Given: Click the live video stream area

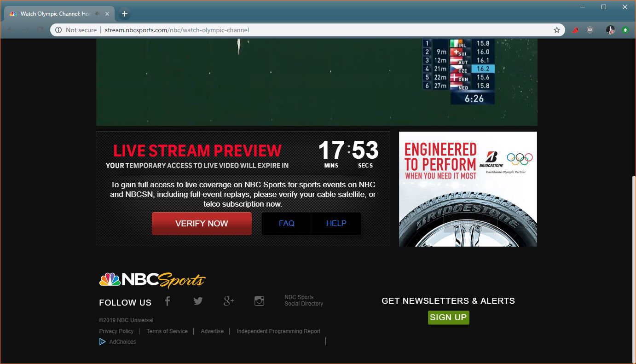Looking at the screenshot, I should pyautogui.click(x=317, y=82).
